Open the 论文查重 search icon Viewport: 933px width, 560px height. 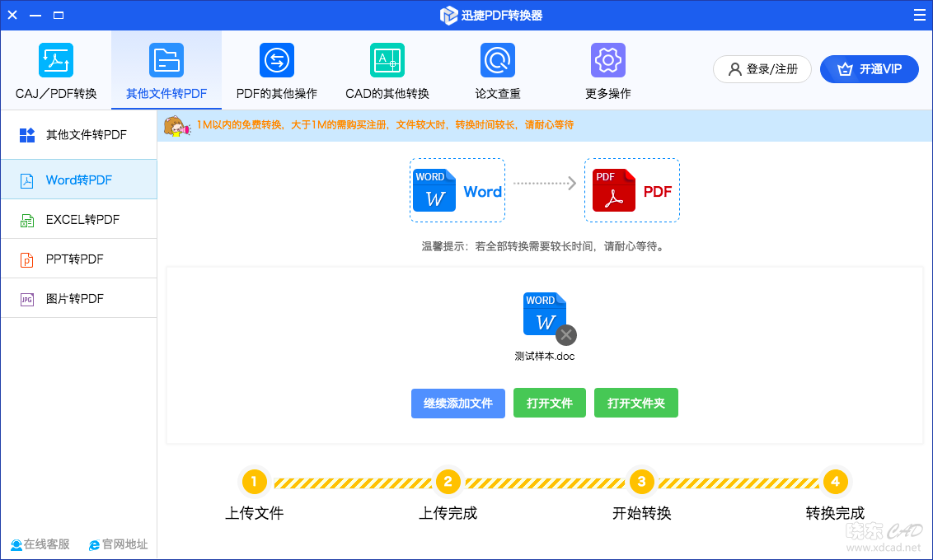pos(498,60)
